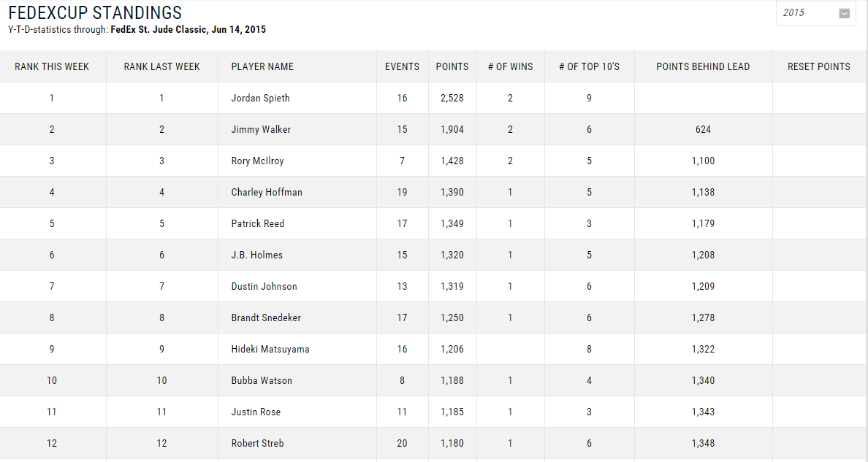This screenshot has width=868, height=462.
Task: Click the Events column header
Action: tap(402, 66)
